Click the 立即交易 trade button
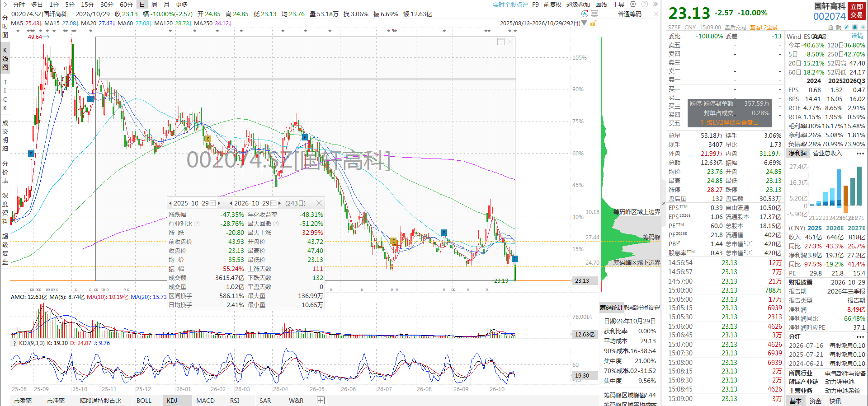Viewport: 868px width, 406px height. point(856,11)
